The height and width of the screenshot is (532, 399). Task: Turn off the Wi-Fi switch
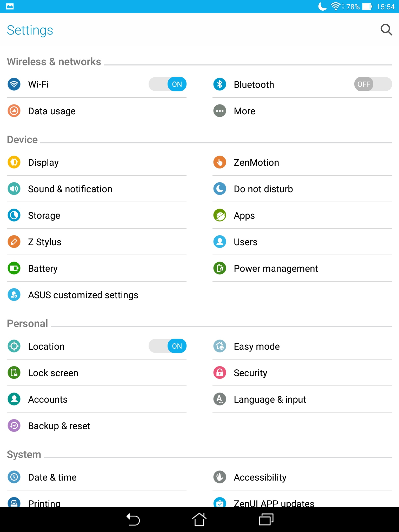(x=168, y=84)
